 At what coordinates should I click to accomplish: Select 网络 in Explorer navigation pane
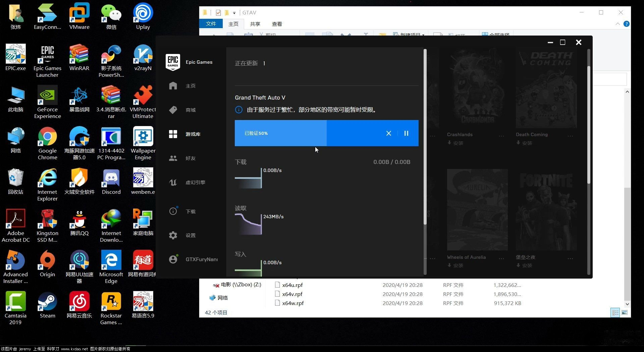point(219,298)
